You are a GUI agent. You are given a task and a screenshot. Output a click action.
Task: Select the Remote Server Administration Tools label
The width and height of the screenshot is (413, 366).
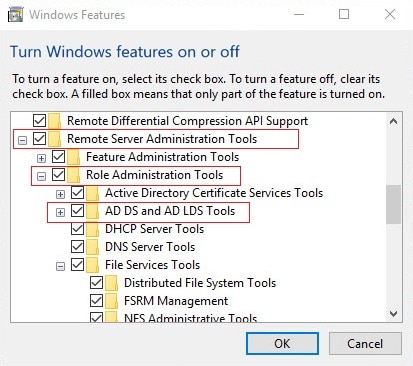[162, 139]
